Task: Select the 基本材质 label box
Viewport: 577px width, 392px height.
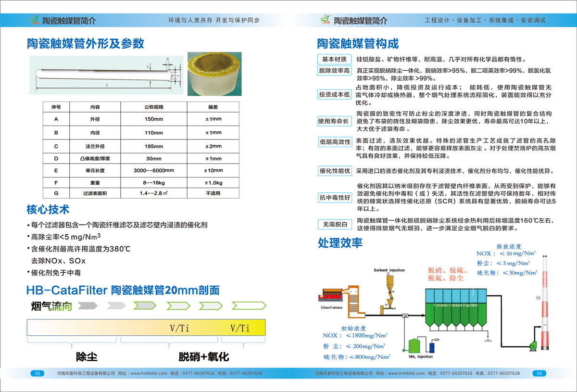Action: [334, 59]
